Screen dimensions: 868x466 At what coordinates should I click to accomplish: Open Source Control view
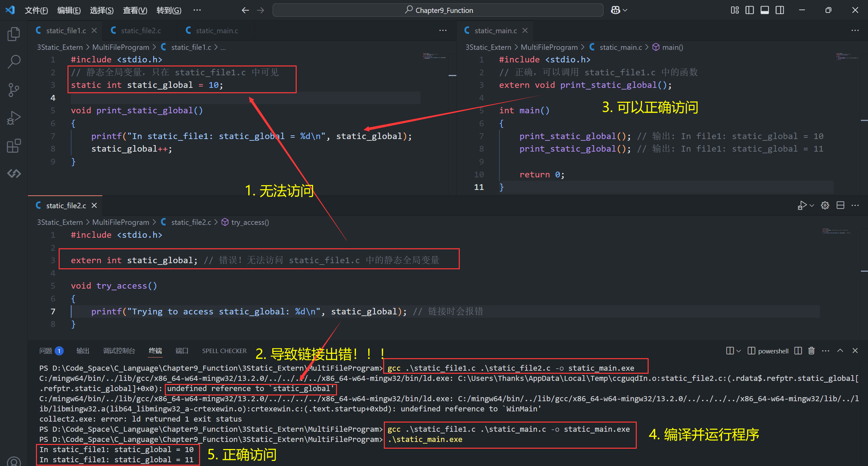tap(14, 90)
